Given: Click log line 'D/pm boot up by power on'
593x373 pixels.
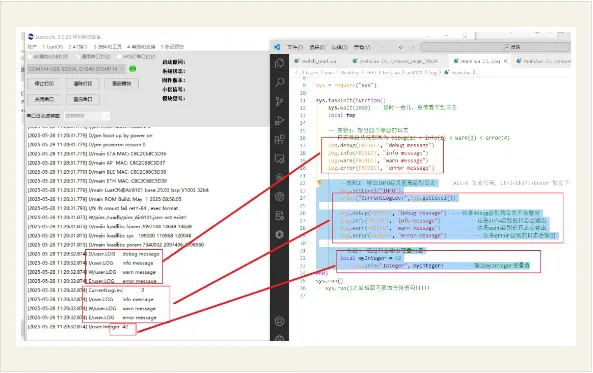Looking at the screenshot, I should coord(90,135).
